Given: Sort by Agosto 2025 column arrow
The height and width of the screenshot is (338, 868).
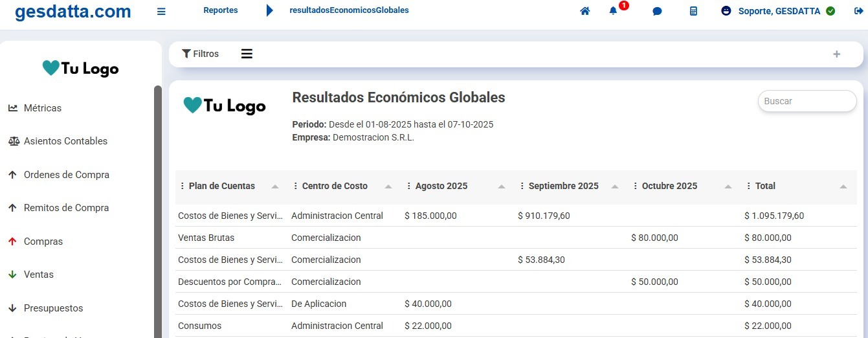Looking at the screenshot, I should 502,186.
